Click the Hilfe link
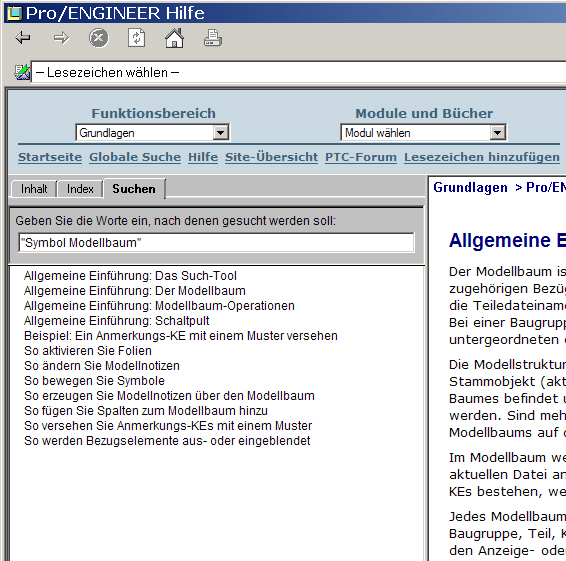This screenshot has width=566, height=561. click(x=203, y=157)
